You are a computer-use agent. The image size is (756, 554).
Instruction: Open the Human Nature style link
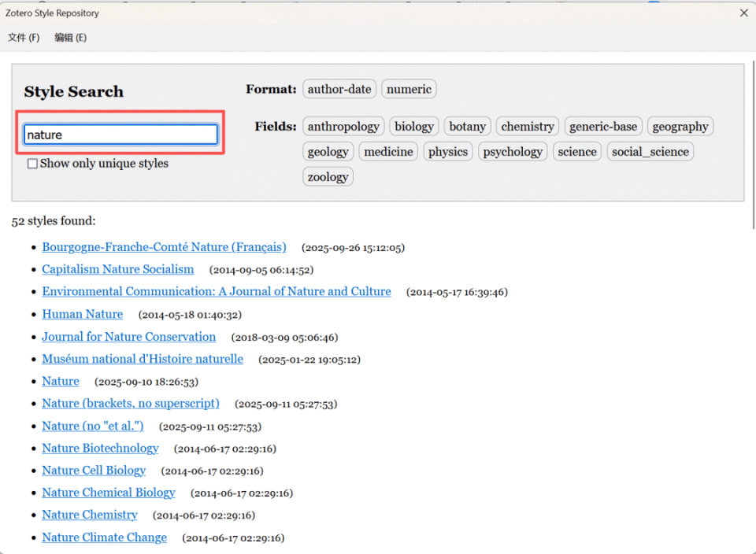[x=83, y=314]
